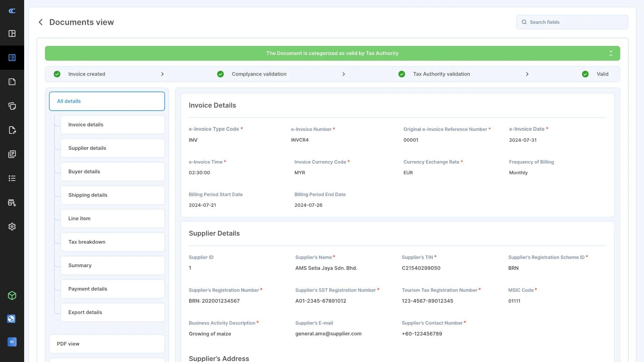Click the back arrow beside Documents view

40,22
